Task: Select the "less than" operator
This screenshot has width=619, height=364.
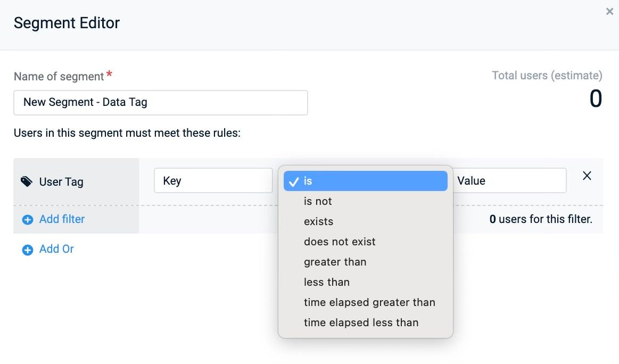Action: 366,282
